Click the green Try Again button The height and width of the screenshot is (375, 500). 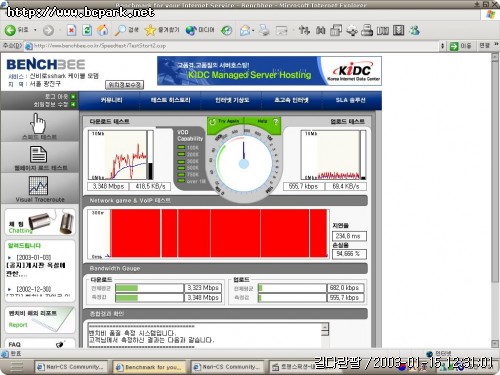pyautogui.click(x=225, y=122)
